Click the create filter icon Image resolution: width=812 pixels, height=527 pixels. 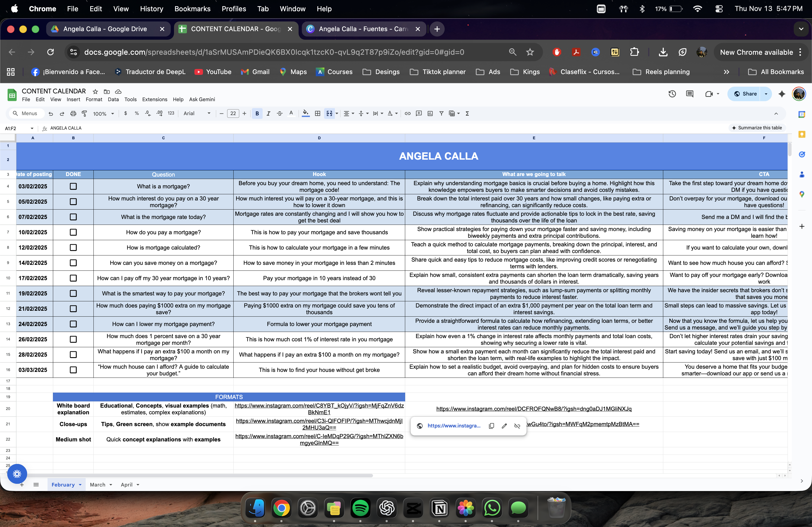click(441, 114)
